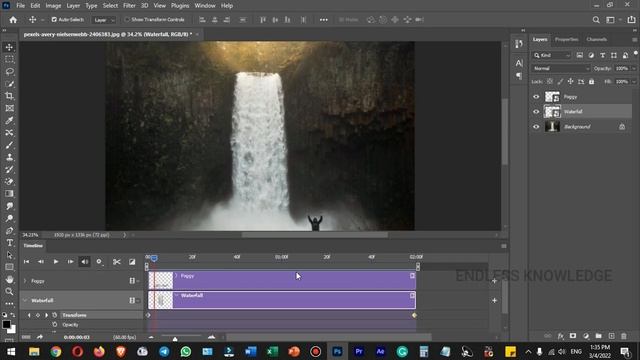Add media to Poppy track plus button
640x360 pixels.
[x=495, y=281]
